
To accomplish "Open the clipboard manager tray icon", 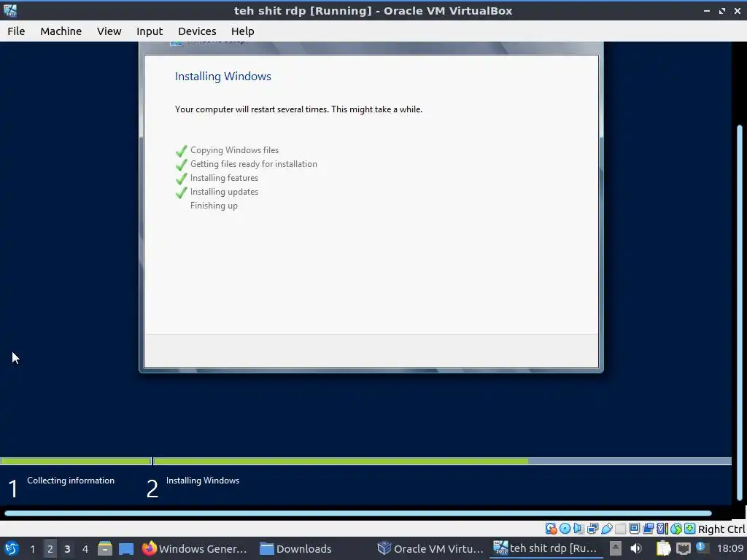I will (x=664, y=548).
